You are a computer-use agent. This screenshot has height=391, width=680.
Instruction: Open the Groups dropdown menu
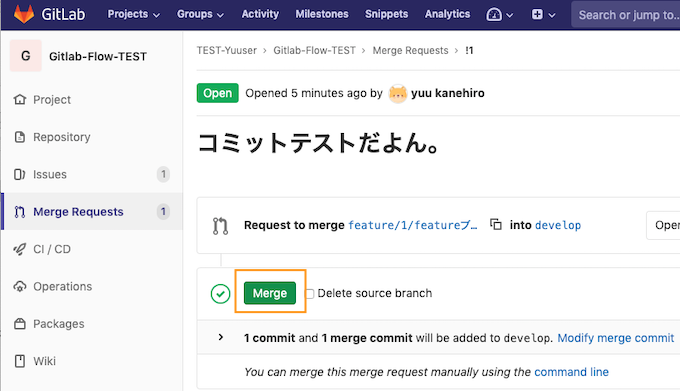[200, 14]
